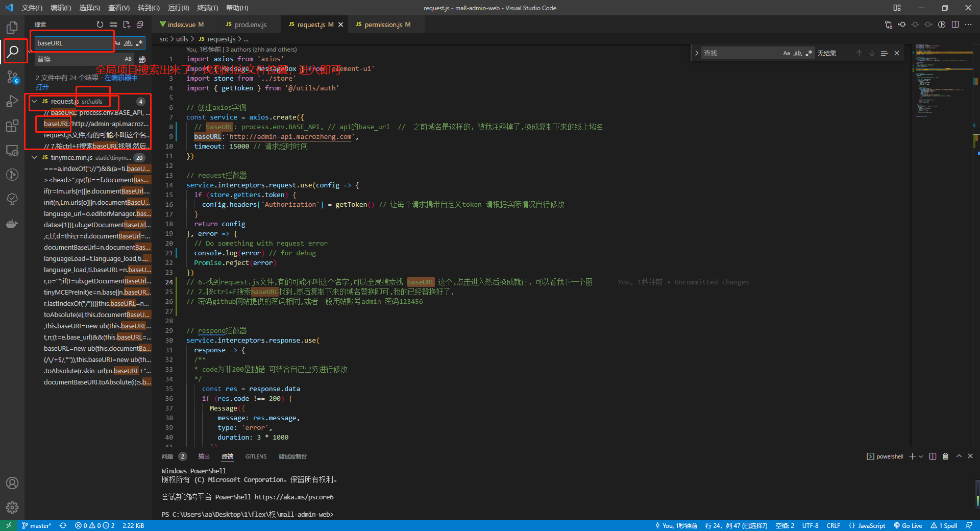Open indentation selector 空格: 2
This screenshot has width=980, height=531.
pos(785,525)
